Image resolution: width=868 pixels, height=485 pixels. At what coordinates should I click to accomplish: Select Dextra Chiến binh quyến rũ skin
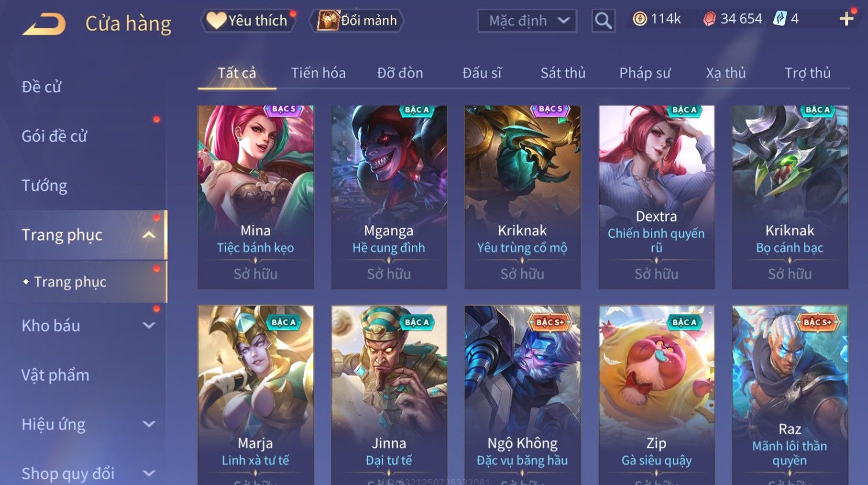coord(656,197)
